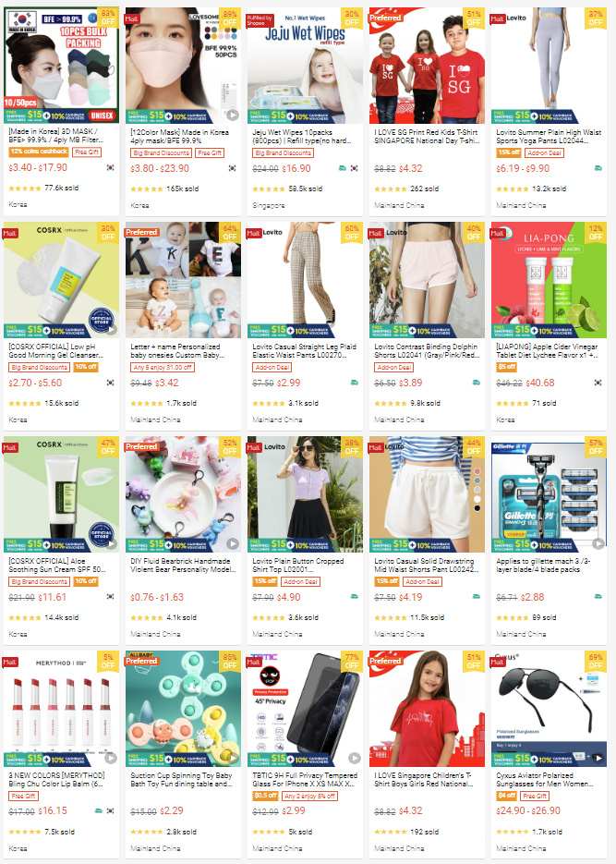616x864 pixels.
Task: Open Jeju Wet Wipes 10packs product title
Action: pos(299,136)
